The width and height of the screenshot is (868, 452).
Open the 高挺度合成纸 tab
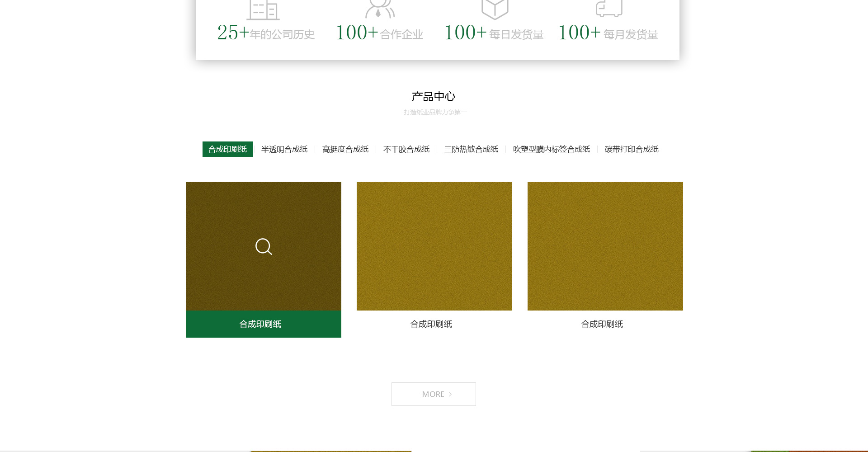tap(345, 149)
